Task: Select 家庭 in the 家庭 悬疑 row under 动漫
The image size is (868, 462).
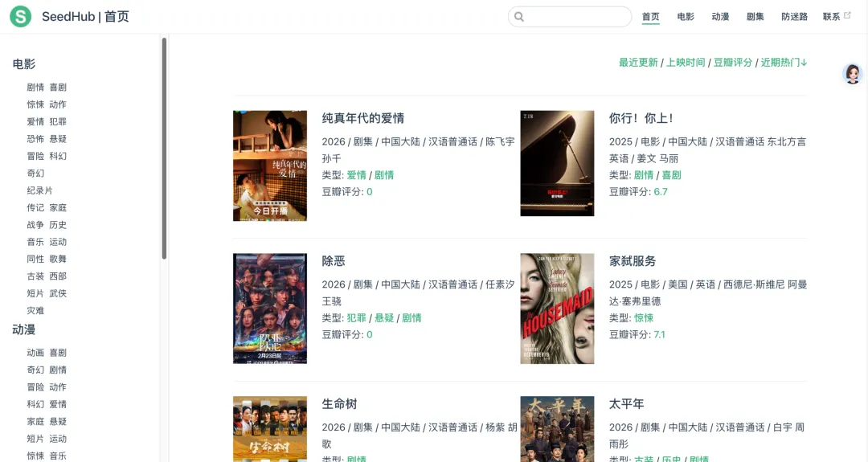Action: click(35, 421)
